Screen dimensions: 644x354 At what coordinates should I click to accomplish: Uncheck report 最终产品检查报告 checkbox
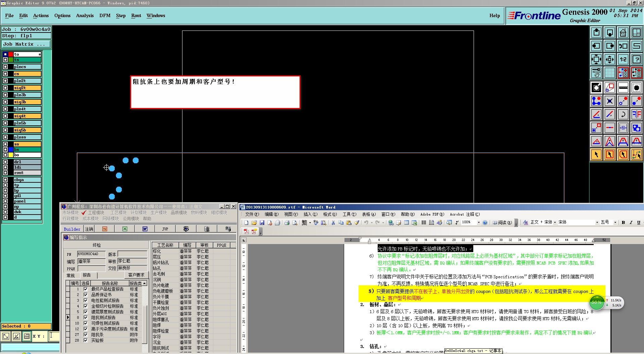86,289
